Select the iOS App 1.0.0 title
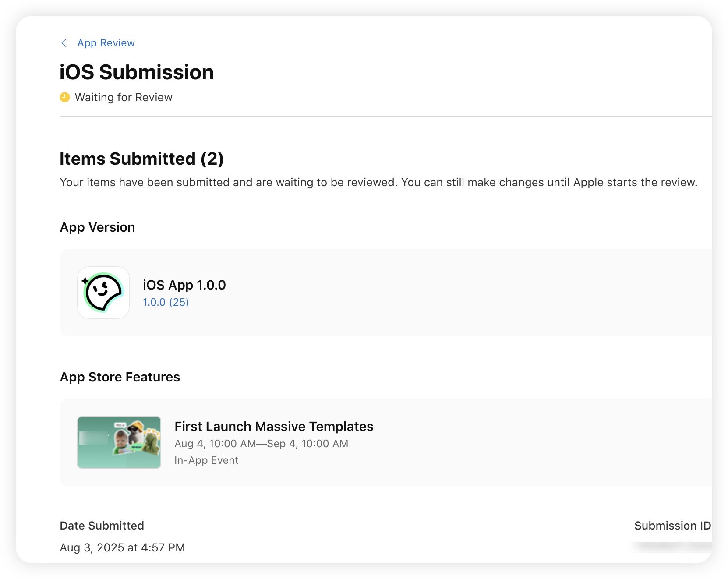The width and height of the screenshot is (728, 579). (184, 285)
